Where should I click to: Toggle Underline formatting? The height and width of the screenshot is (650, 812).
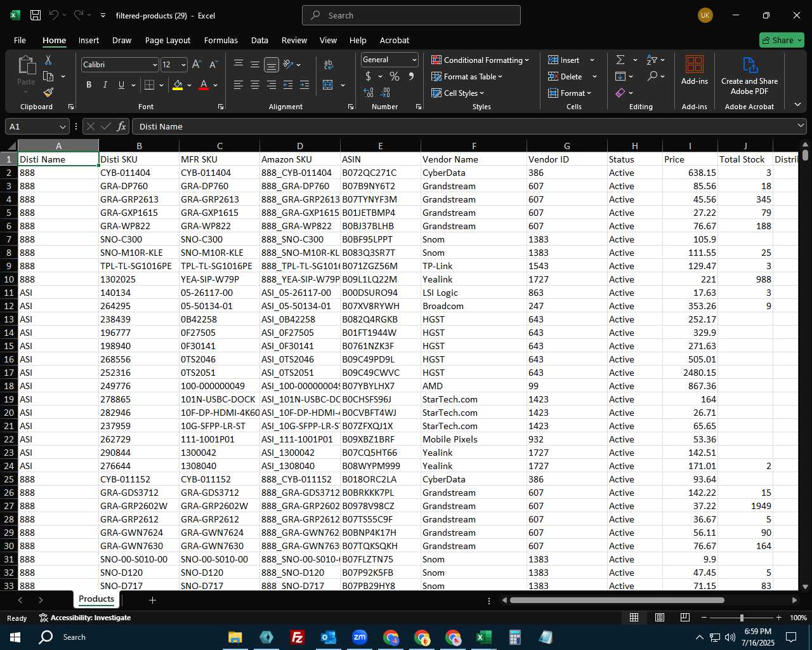tap(121, 84)
